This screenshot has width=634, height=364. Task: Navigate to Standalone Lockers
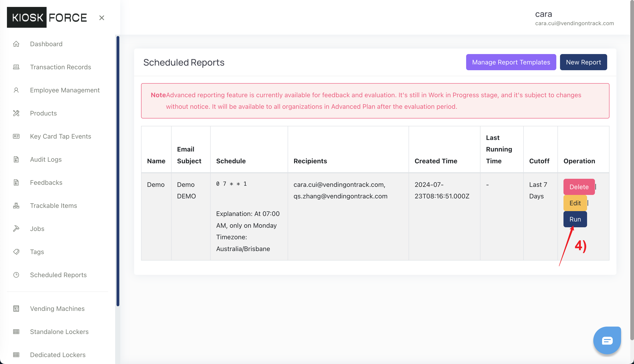tap(59, 331)
